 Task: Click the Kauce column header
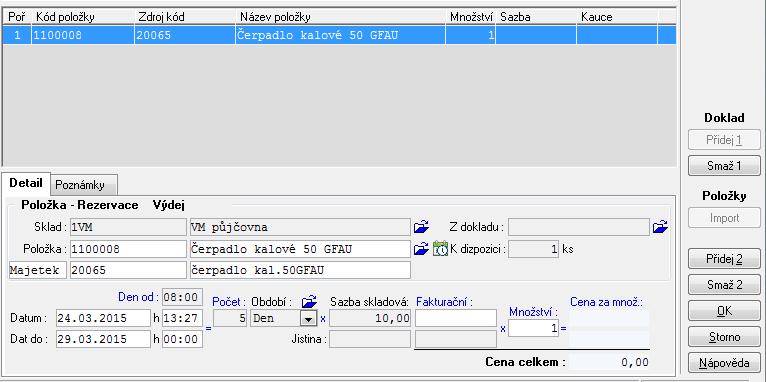click(617, 17)
